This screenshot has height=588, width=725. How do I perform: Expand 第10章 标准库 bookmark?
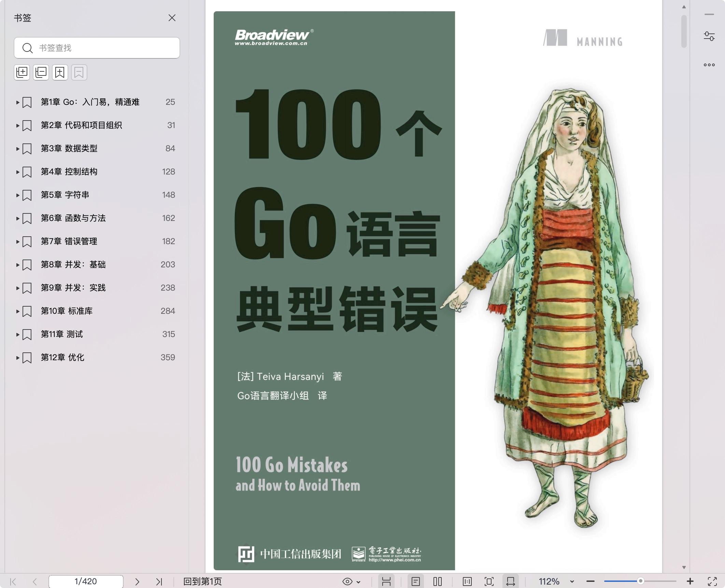coord(17,311)
